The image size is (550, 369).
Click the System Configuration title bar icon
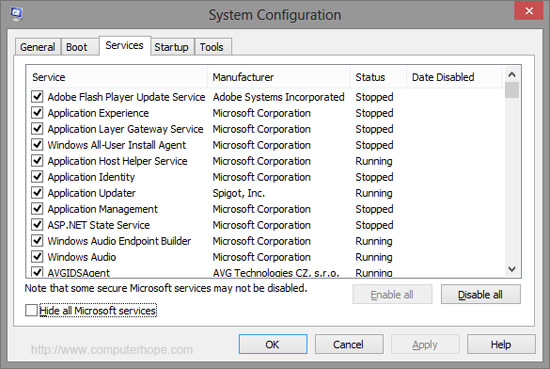coord(16,14)
